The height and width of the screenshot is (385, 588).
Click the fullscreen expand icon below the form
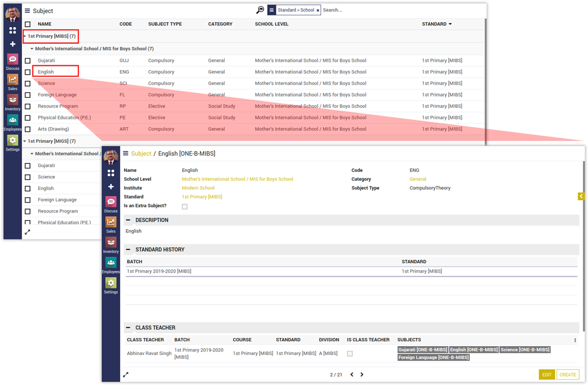coord(125,374)
